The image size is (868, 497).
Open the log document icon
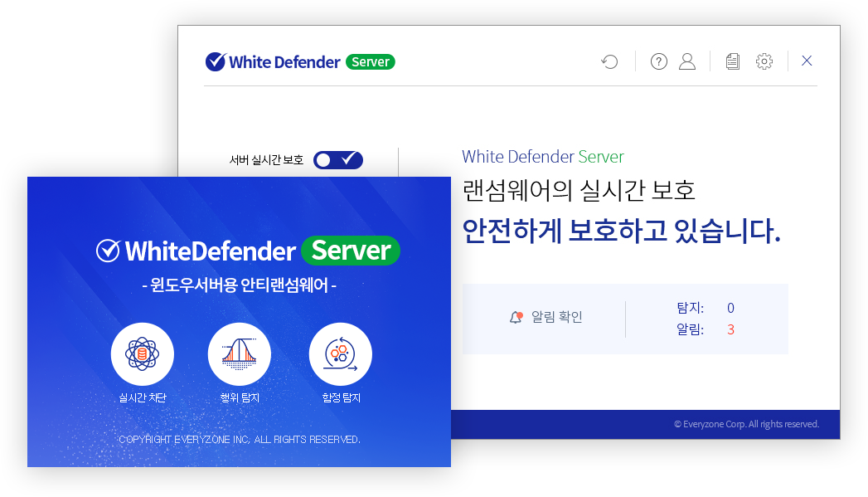pos(732,61)
